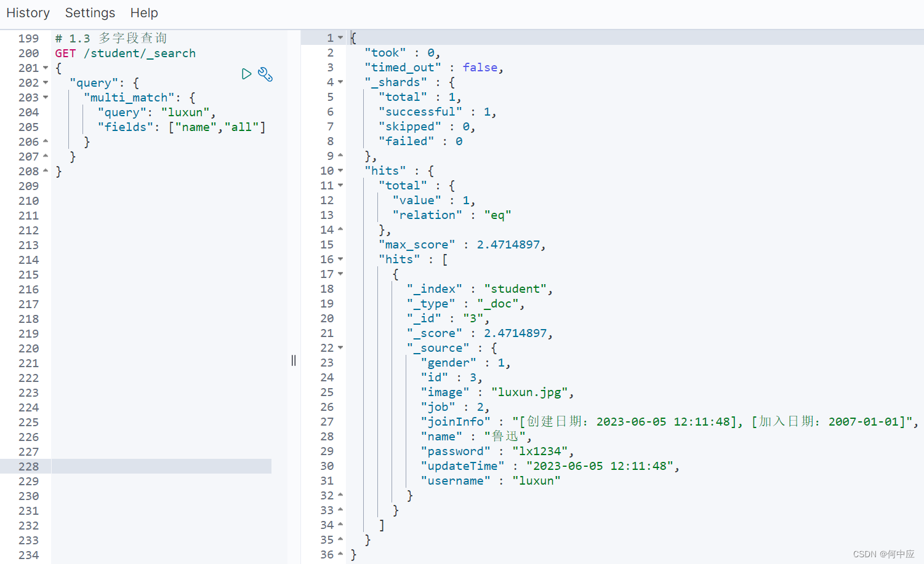
Task: Collapse the response root at output line 1
Action: pyautogui.click(x=340, y=38)
